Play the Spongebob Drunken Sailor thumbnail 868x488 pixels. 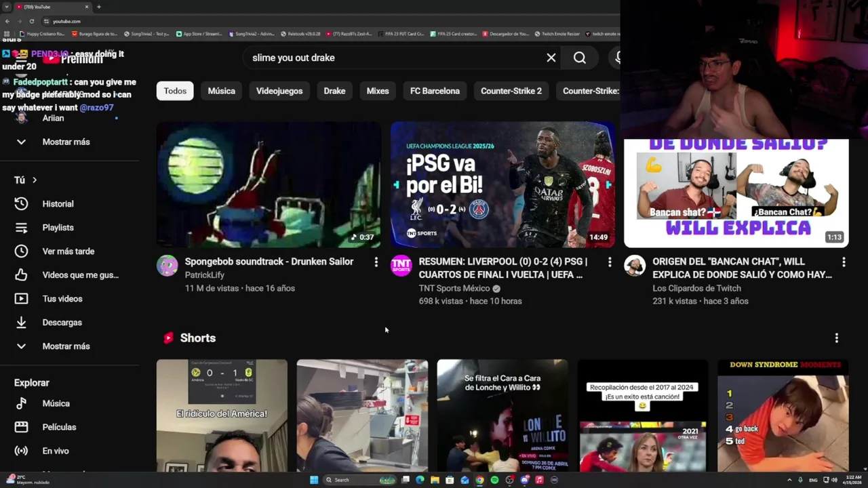click(x=269, y=184)
